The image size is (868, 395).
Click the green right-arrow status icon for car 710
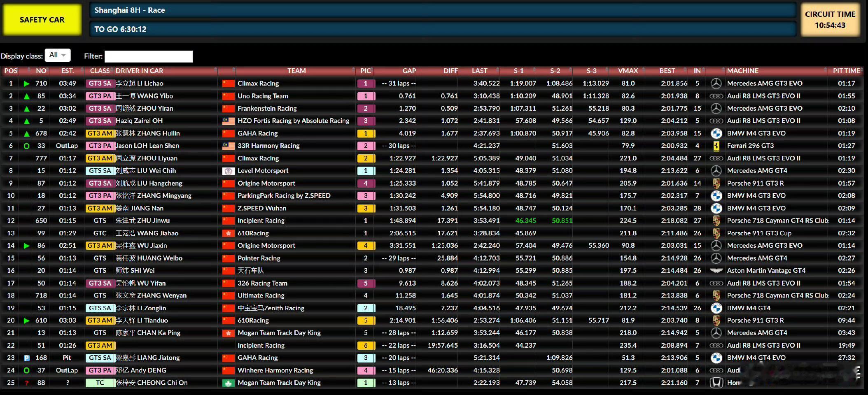tap(27, 84)
